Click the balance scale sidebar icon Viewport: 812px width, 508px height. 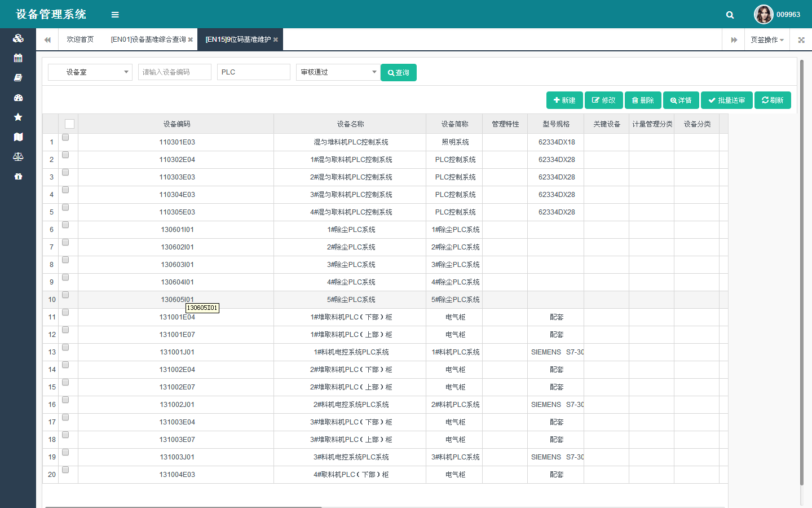[x=18, y=157]
